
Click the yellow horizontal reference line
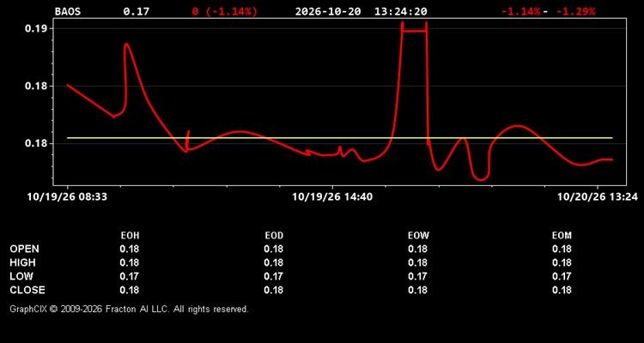pos(340,138)
